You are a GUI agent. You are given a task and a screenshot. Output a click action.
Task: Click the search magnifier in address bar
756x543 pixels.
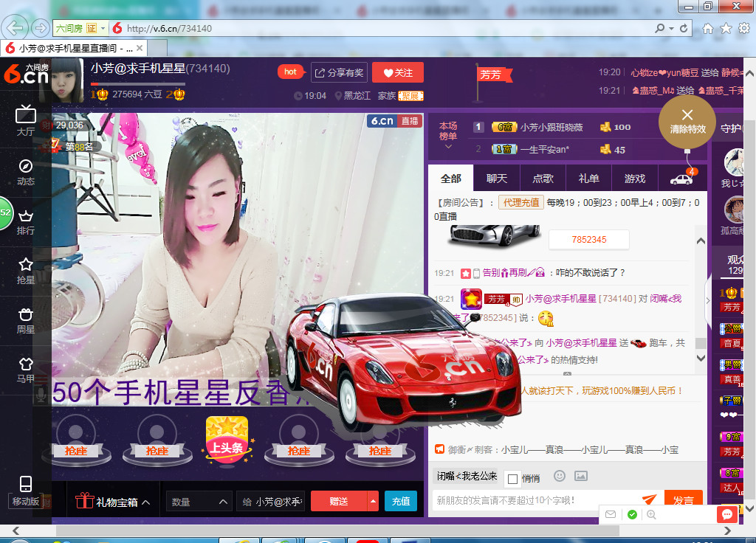(x=659, y=29)
